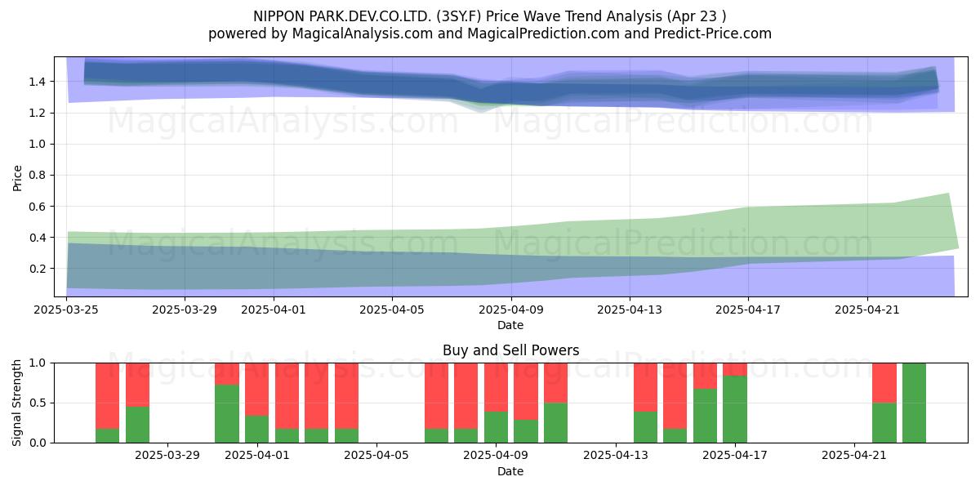Click the 'powered by MagicalAnalysis.com' subtitle line
This screenshot has height=490, width=980.
pos(490,33)
